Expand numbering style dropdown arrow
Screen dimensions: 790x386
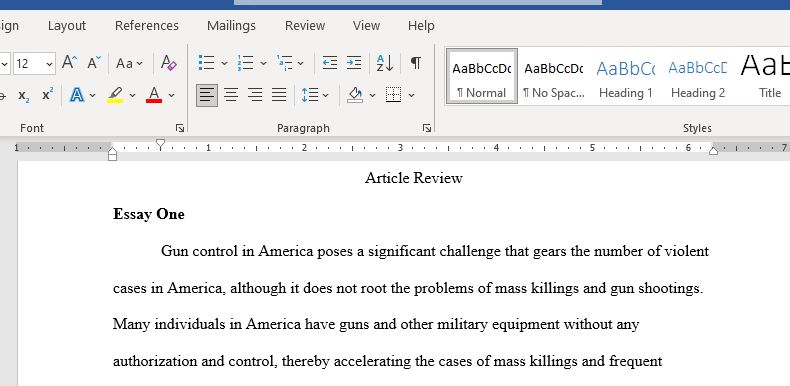coord(263,63)
